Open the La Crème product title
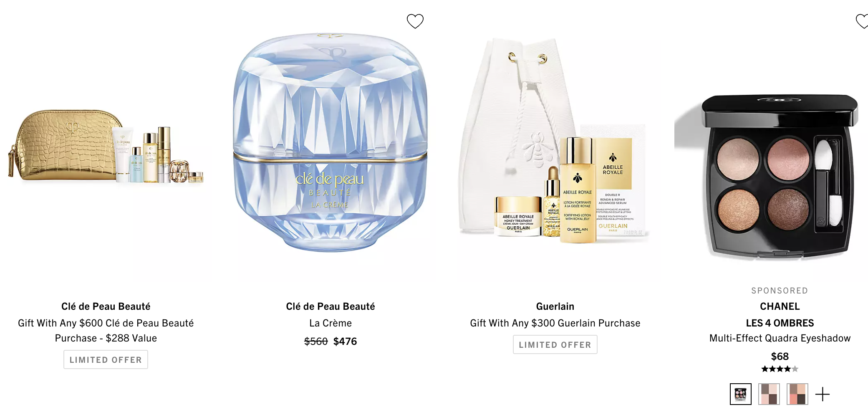The height and width of the screenshot is (420, 868). [331, 323]
